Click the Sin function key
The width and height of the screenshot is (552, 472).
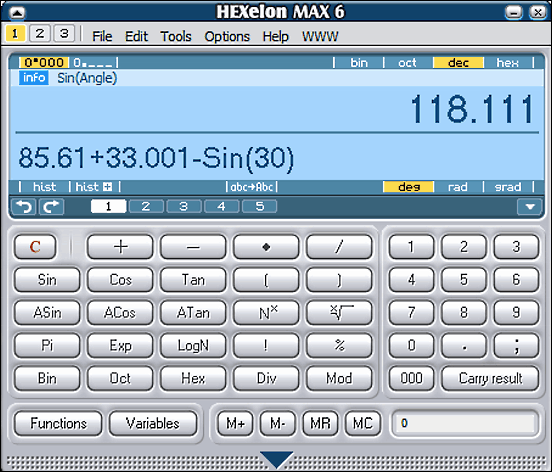click(x=47, y=280)
